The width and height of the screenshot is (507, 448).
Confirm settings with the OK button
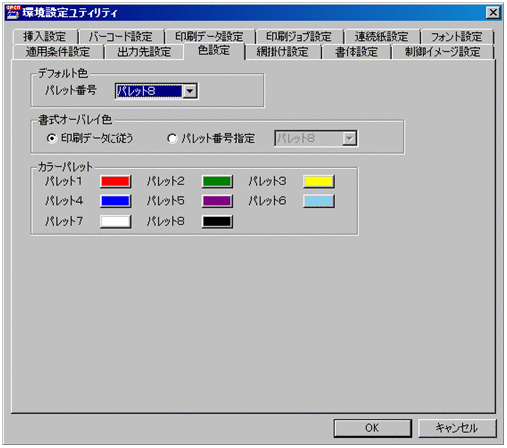[x=372, y=428]
